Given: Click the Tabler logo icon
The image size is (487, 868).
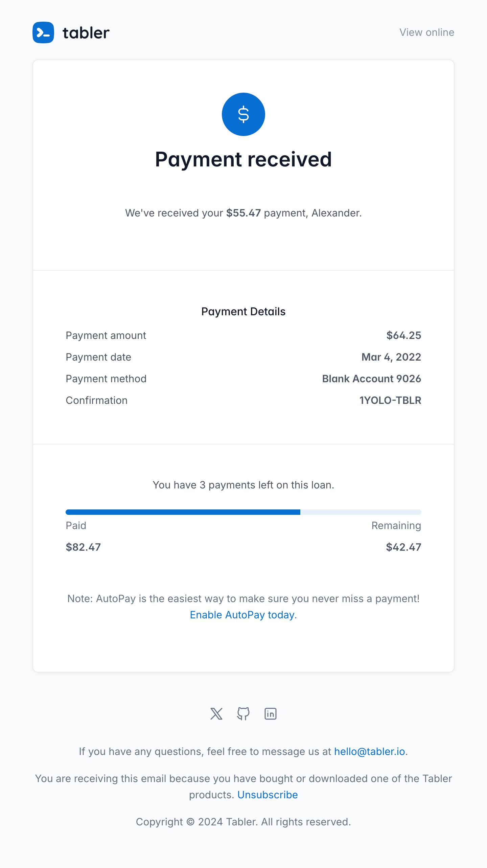Looking at the screenshot, I should tap(43, 32).
